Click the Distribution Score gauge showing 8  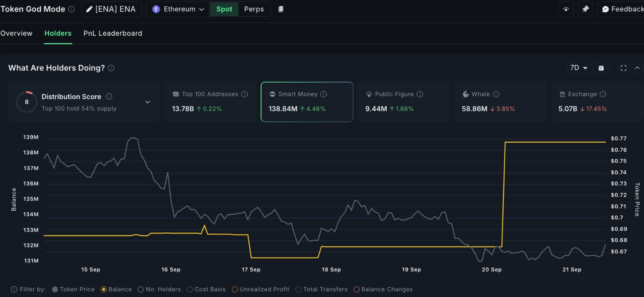[27, 102]
